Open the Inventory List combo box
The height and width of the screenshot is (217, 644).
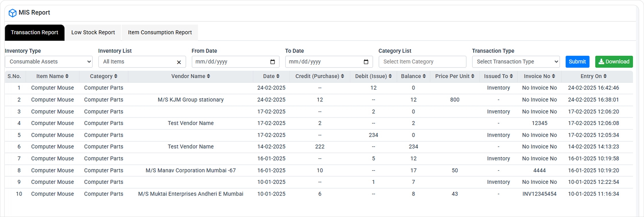[138, 62]
